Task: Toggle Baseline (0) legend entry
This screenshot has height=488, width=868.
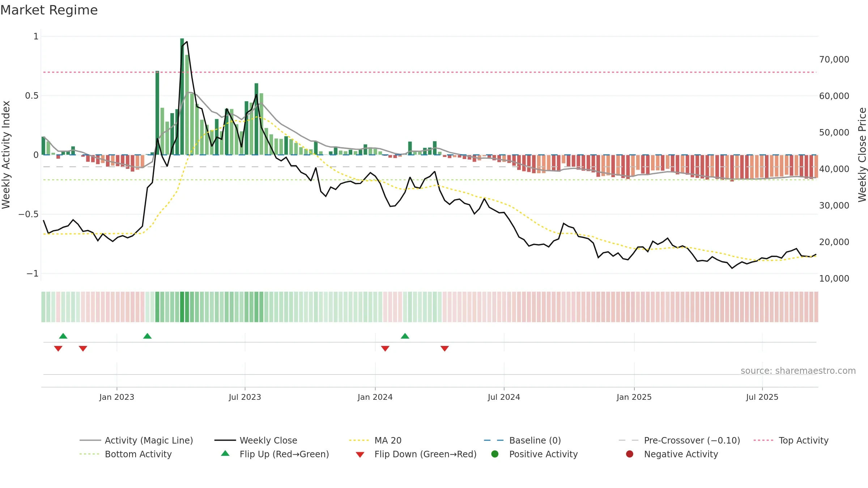Action: click(x=522, y=440)
